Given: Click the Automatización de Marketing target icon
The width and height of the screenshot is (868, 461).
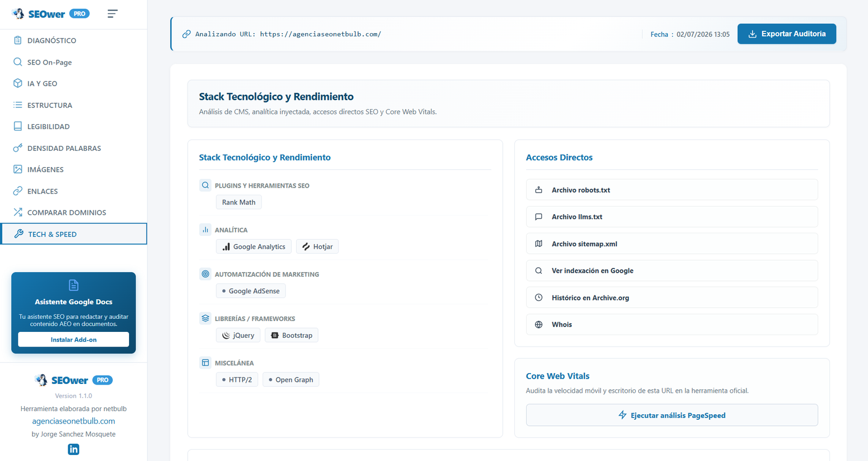Looking at the screenshot, I should (x=205, y=274).
